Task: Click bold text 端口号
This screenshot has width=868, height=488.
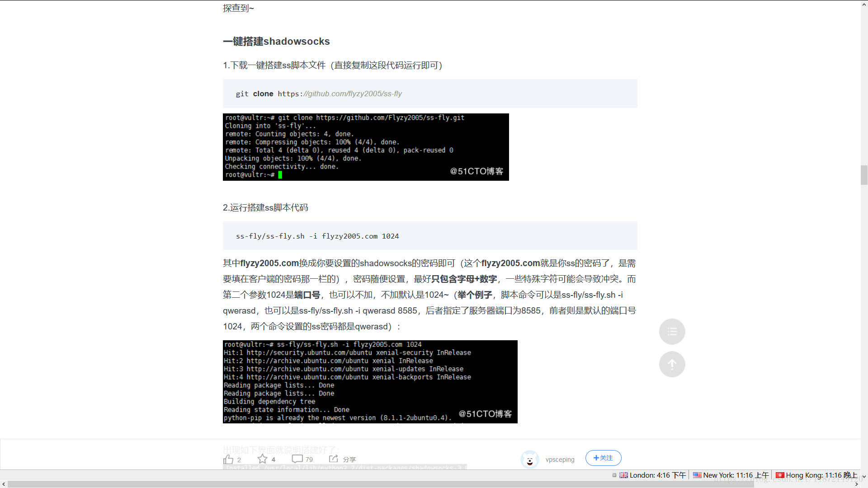Action: 307,295
